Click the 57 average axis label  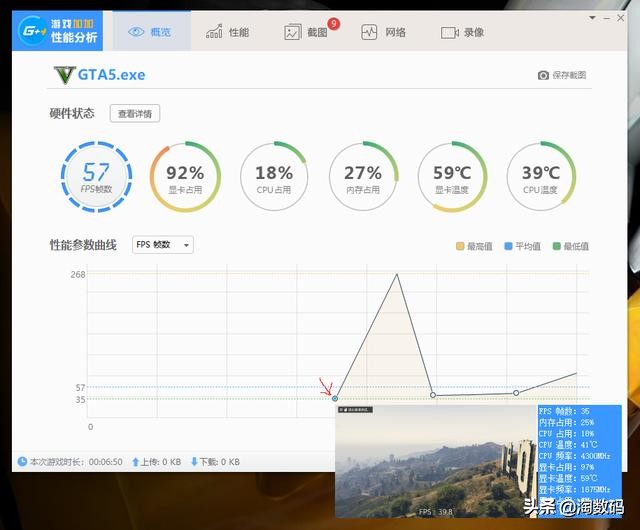[81, 387]
